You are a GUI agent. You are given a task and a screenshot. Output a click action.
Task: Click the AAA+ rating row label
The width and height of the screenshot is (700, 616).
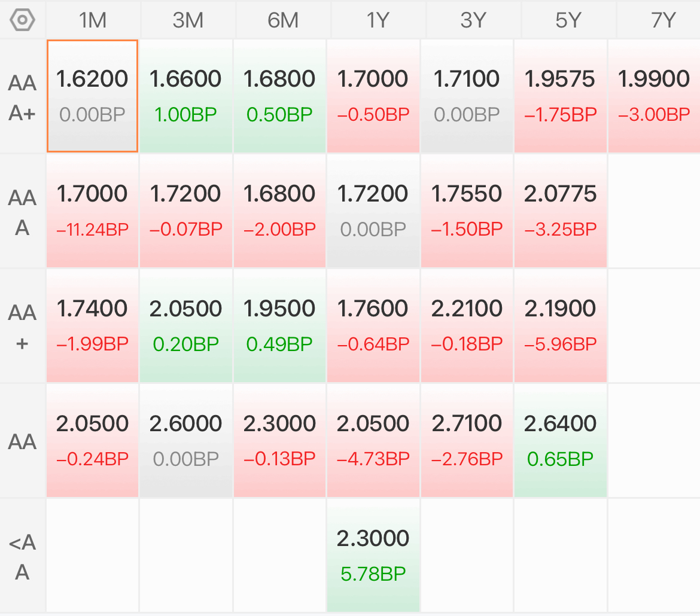(22, 97)
